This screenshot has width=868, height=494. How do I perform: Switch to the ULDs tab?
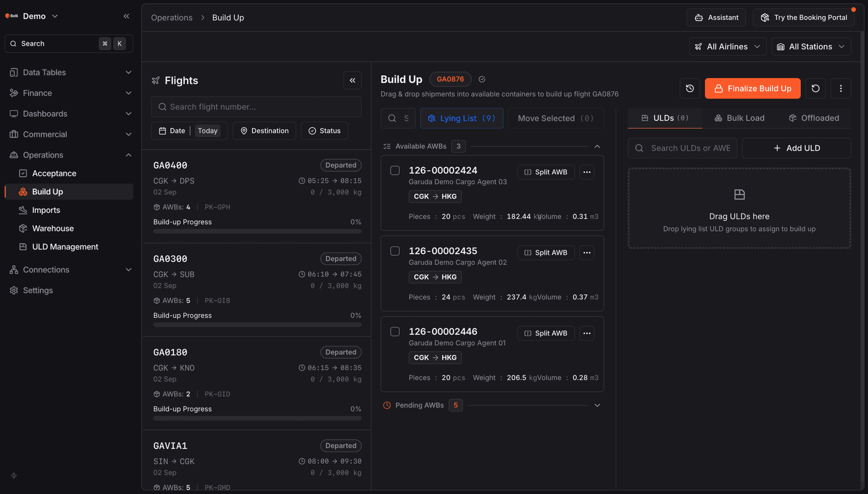664,118
